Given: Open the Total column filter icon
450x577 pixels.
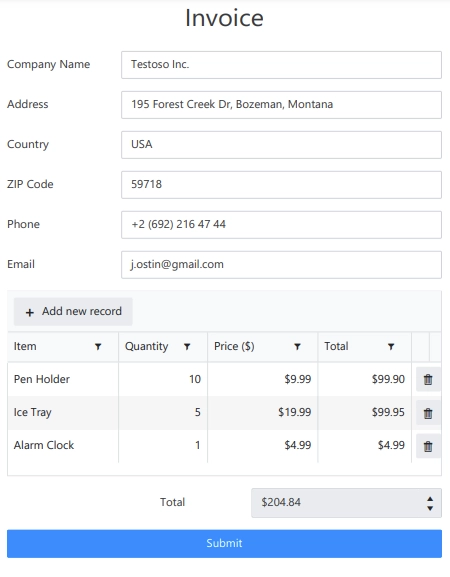Looking at the screenshot, I should tap(391, 347).
